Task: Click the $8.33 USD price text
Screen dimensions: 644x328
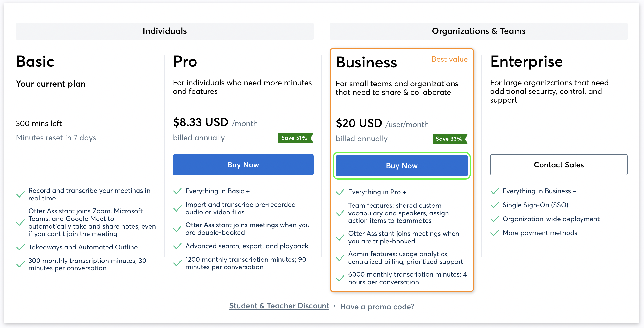Action: tap(201, 122)
